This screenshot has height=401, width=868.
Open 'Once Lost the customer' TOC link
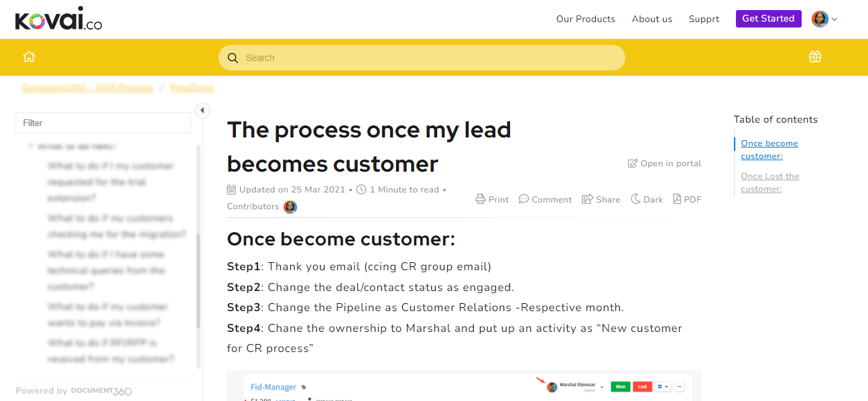click(769, 182)
